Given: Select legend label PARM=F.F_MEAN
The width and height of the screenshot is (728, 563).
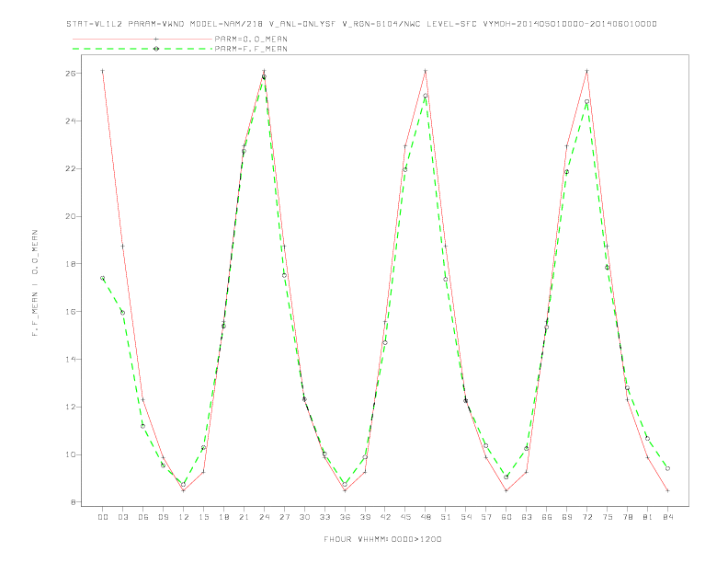Looking at the screenshot, I should pyautogui.click(x=251, y=49).
